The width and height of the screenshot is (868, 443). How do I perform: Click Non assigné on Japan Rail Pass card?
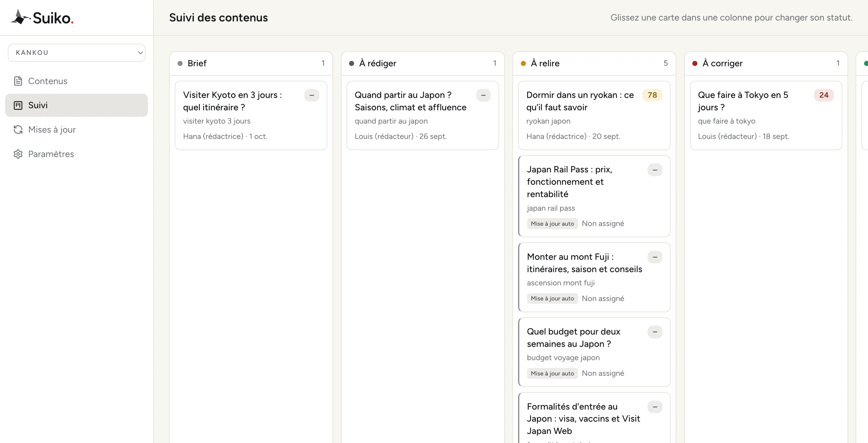pos(603,224)
